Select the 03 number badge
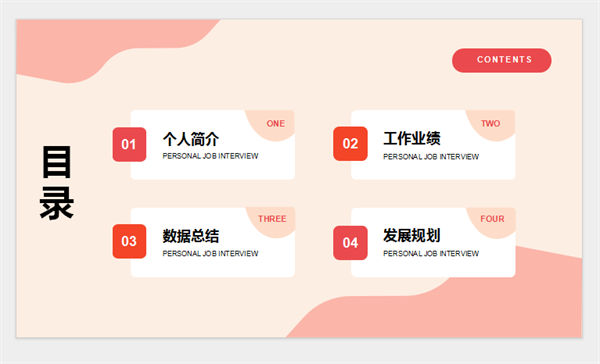 pyautogui.click(x=129, y=241)
